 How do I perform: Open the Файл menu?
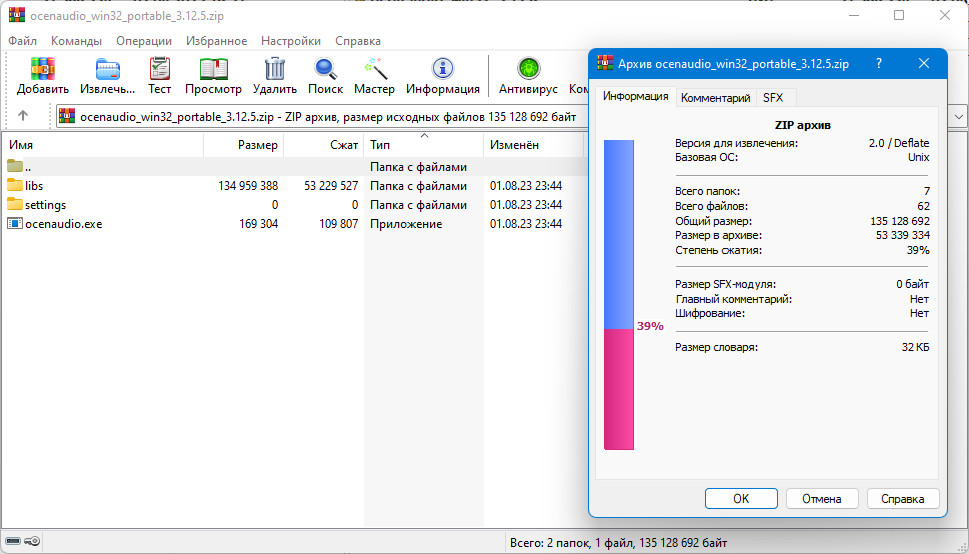[x=23, y=41]
